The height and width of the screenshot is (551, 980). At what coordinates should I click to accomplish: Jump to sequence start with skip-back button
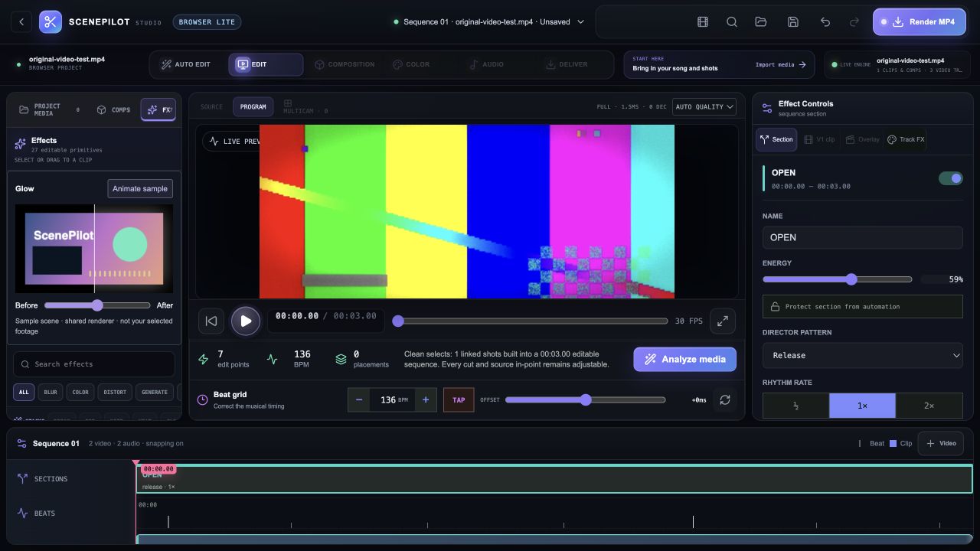point(211,321)
